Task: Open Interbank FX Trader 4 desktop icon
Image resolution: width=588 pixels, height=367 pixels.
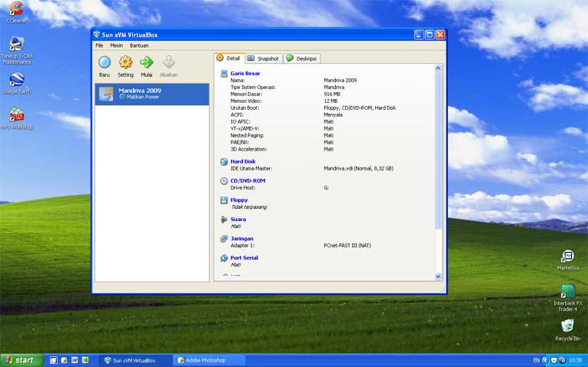Action: (568, 298)
